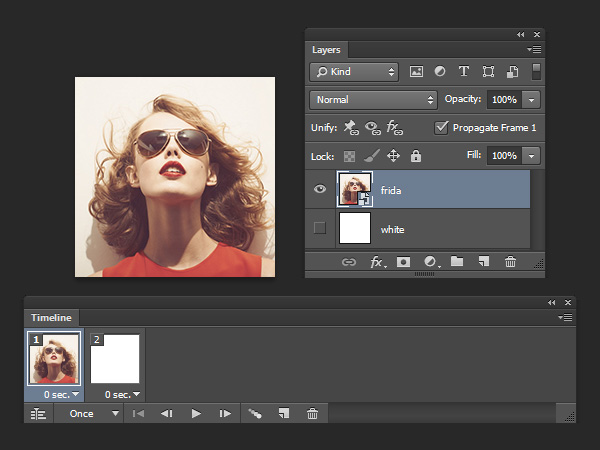This screenshot has width=600, height=450.
Task: Lock the layer position with the move icon
Action: [x=393, y=156]
